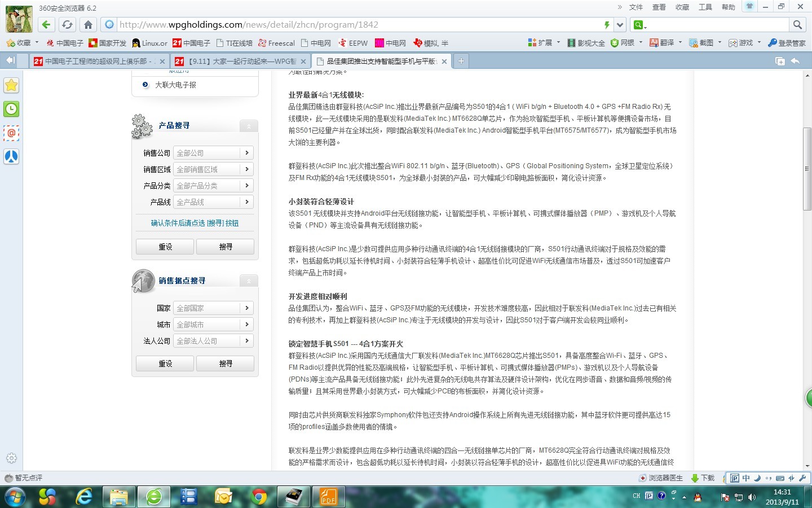The image size is (812, 508).
Task: Open history clock icon in the sidebar
Action: click(x=11, y=109)
